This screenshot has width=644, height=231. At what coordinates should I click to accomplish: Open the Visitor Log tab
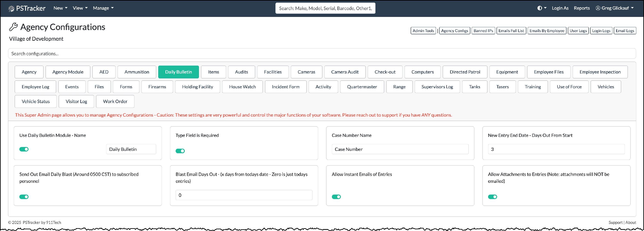pos(76,101)
